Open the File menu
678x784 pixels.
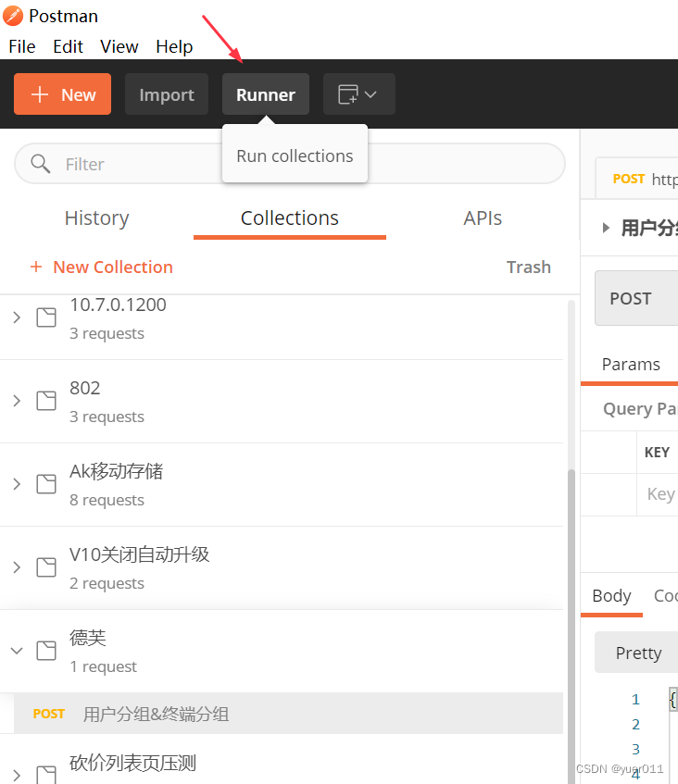(x=22, y=46)
